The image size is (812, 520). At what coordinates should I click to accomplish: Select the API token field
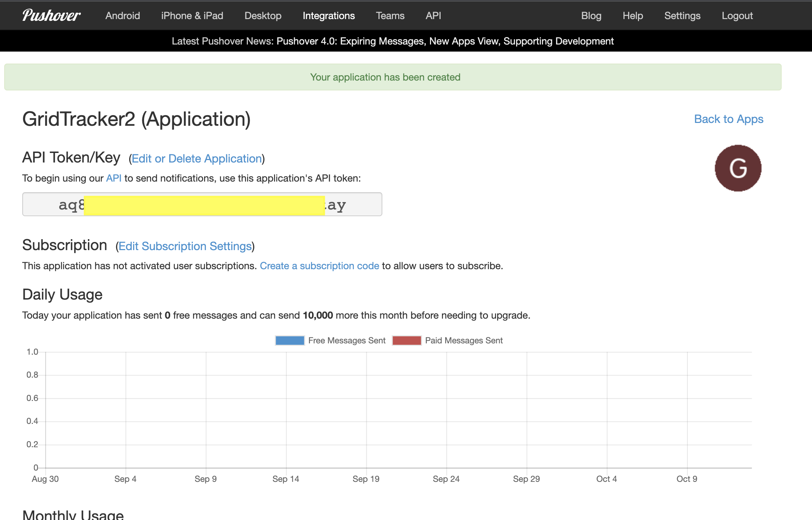(x=202, y=204)
